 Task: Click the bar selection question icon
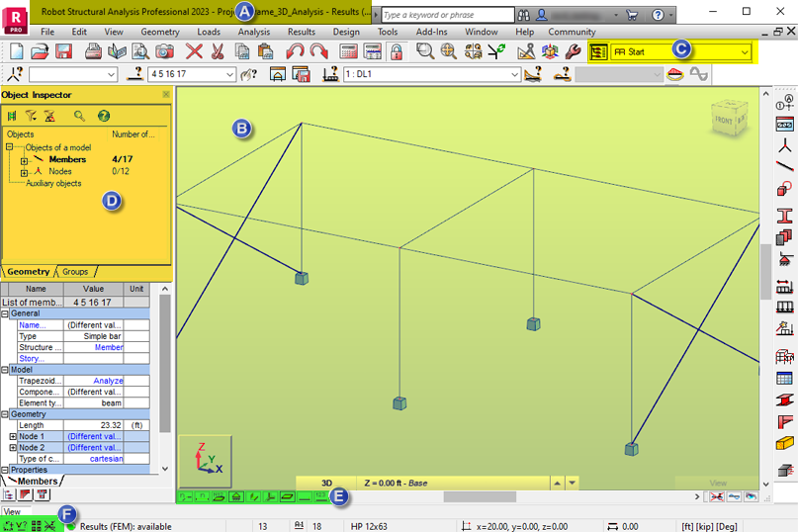pyautogui.click(x=134, y=74)
